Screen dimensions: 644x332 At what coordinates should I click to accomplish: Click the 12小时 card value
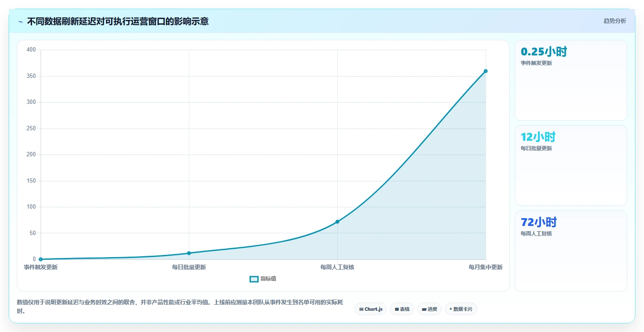click(538, 137)
